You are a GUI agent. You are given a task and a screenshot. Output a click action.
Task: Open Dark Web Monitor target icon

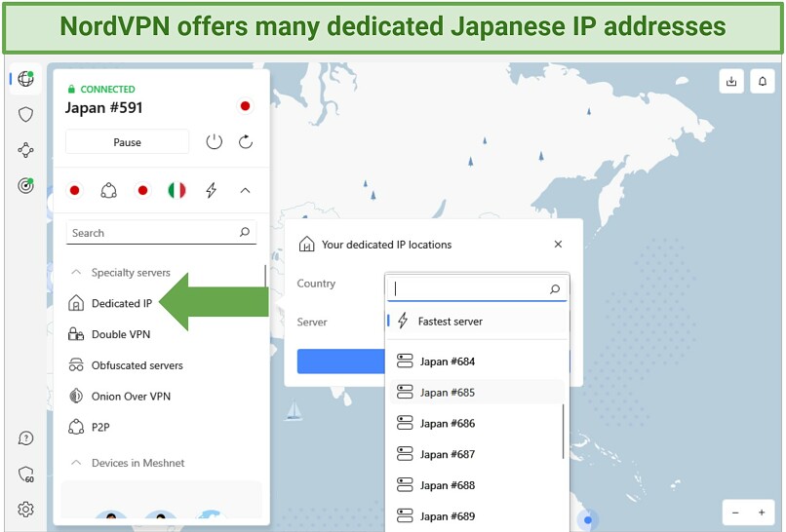point(25,185)
